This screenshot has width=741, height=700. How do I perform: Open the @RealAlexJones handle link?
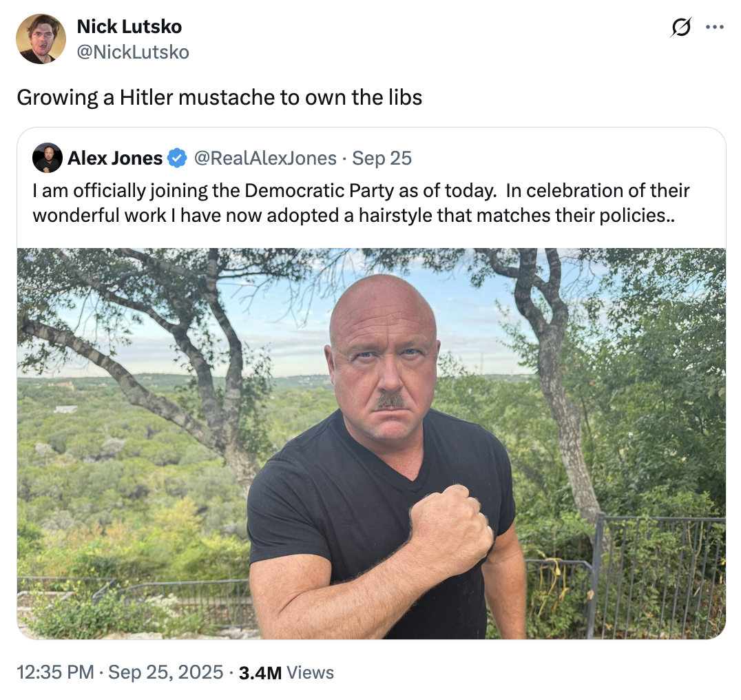coord(266,158)
